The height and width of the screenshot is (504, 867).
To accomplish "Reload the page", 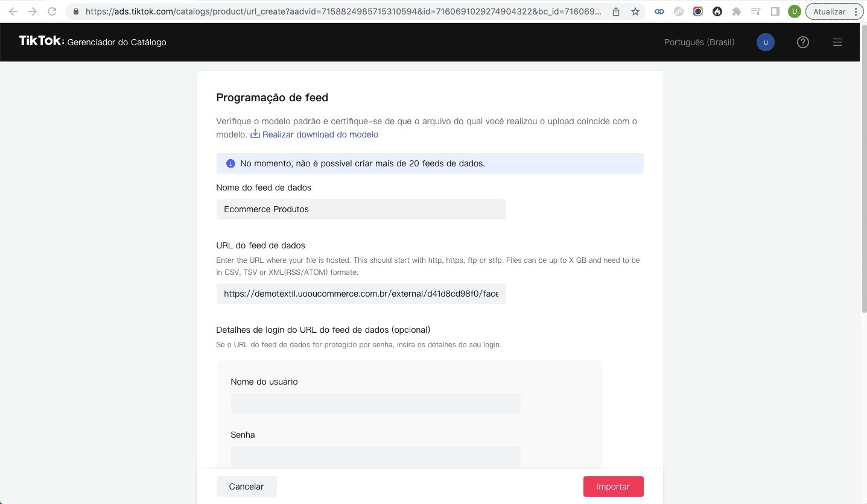I will pyautogui.click(x=52, y=11).
